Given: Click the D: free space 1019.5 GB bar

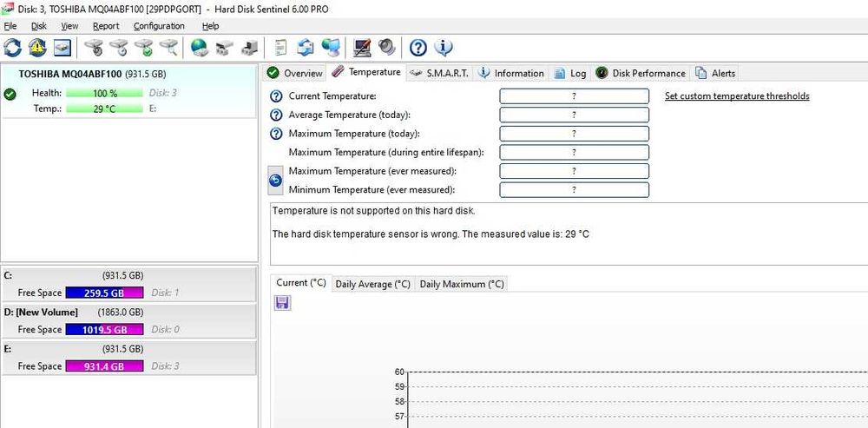Looking at the screenshot, I should pos(105,330).
